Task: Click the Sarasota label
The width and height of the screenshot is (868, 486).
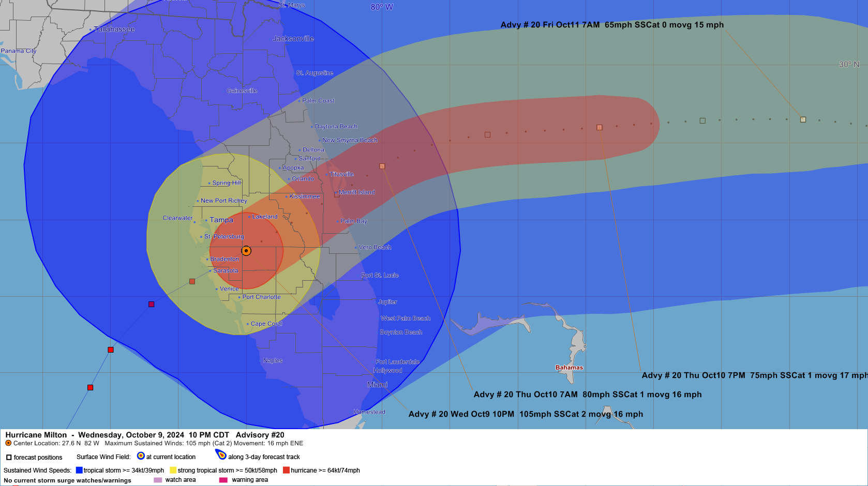Action: 226,270
